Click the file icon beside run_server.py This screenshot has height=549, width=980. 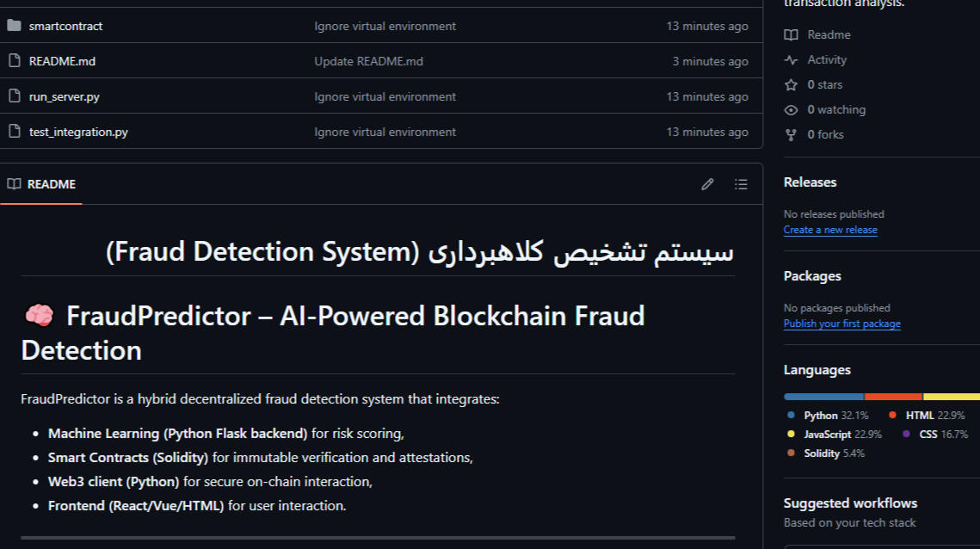[14, 96]
